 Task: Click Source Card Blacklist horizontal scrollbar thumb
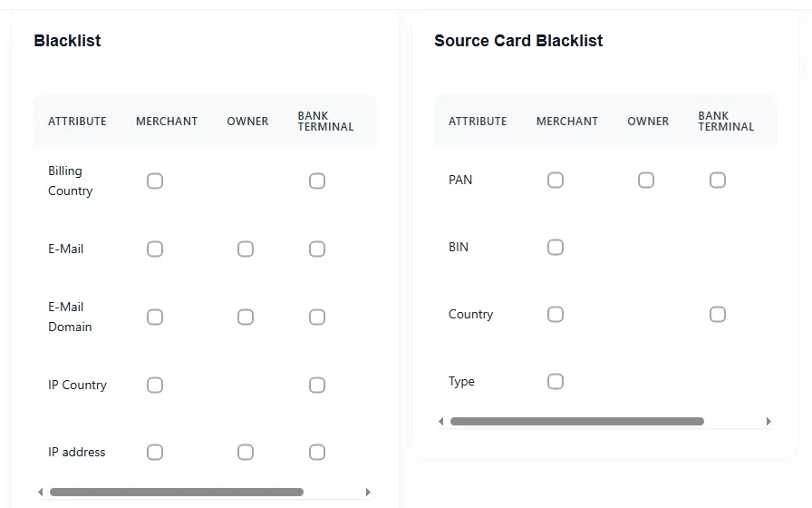pos(576,421)
